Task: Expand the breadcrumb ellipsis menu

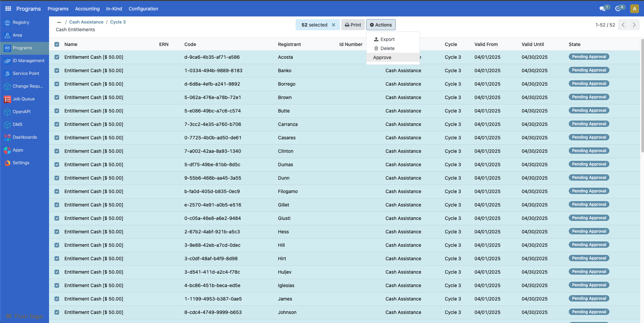Action: 59,22
